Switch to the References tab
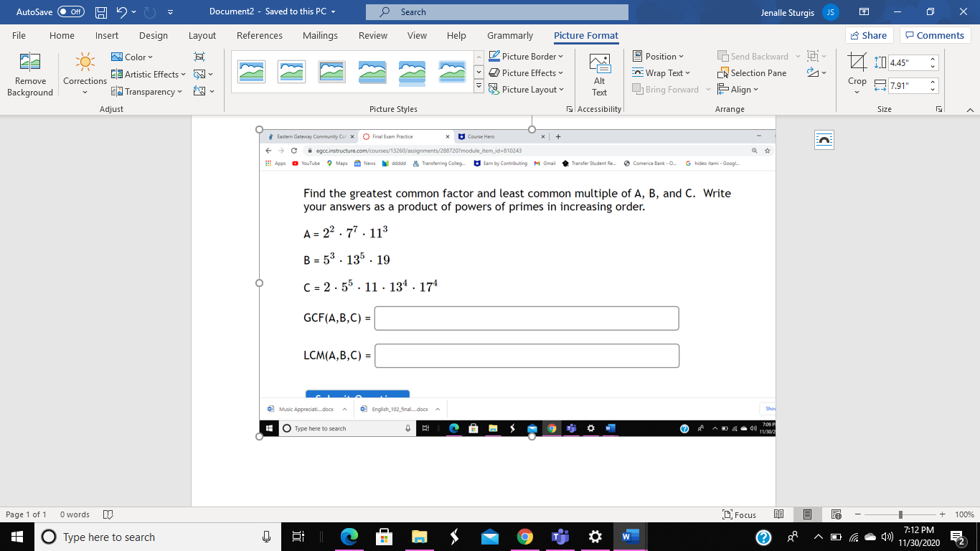 260,35
